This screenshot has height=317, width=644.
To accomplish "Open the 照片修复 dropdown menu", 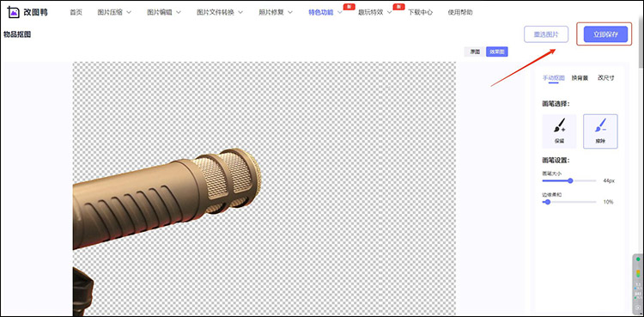I will [x=276, y=12].
